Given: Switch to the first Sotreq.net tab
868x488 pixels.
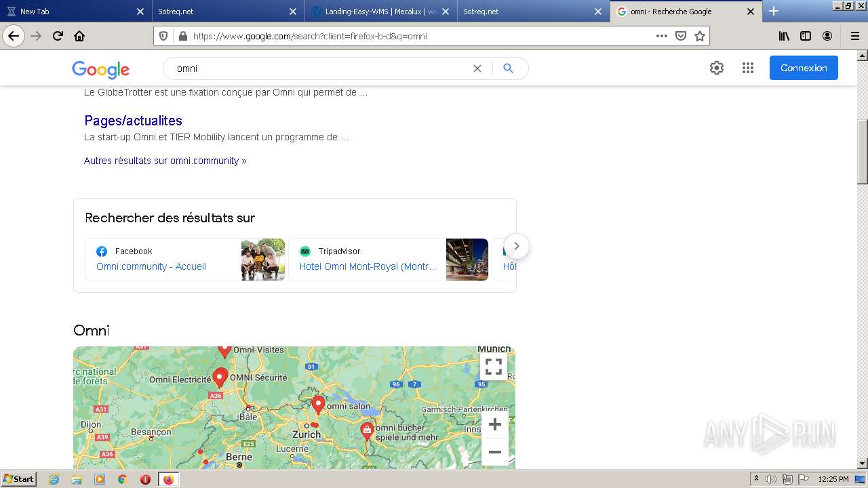Looking at the screenshot, I should point(229,11).
